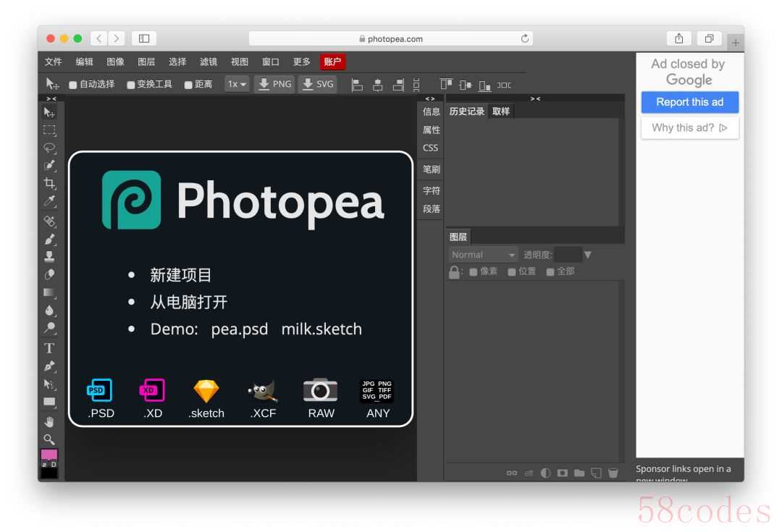The image size is (782, 532).
Task: Collapse the left toolbar with >< toggle
Action: (51, 98)
